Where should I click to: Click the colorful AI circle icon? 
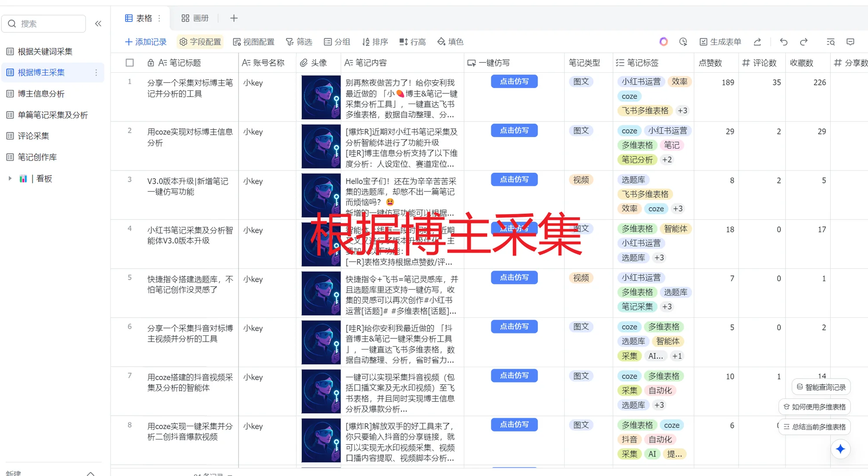(664, 42)
